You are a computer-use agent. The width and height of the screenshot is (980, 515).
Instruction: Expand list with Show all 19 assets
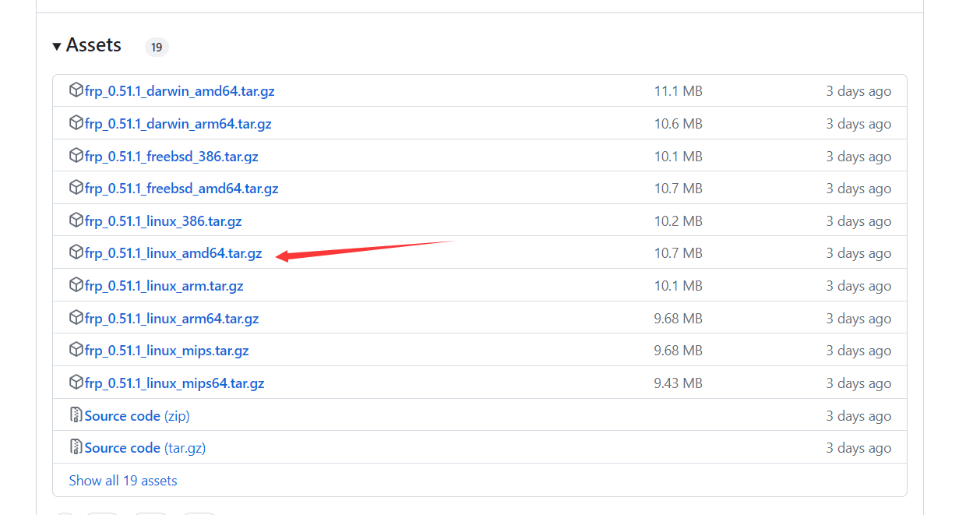tap(123, 481)
